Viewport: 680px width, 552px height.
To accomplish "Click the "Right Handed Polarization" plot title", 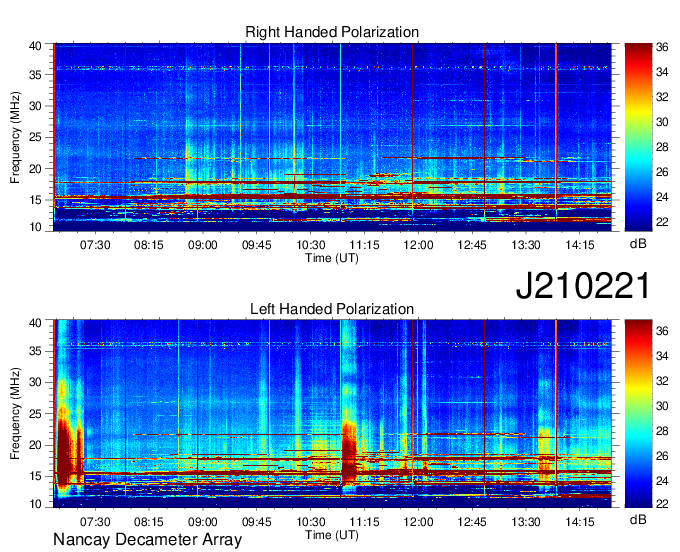I will click(332, 32).
